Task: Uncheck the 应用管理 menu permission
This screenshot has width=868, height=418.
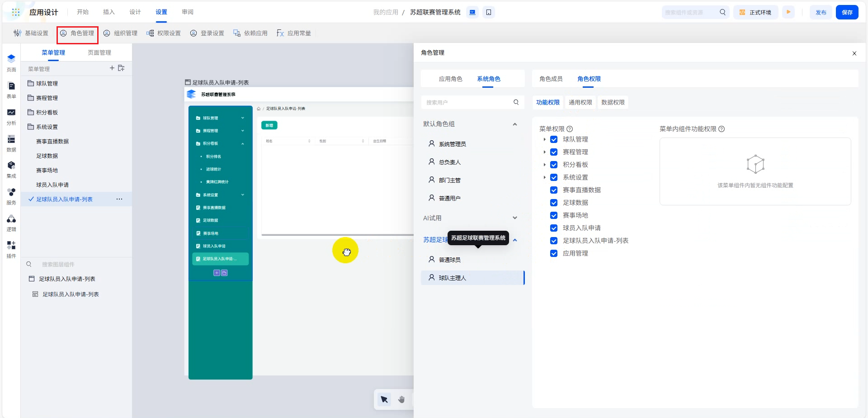Action: click(x=554, y=253)
